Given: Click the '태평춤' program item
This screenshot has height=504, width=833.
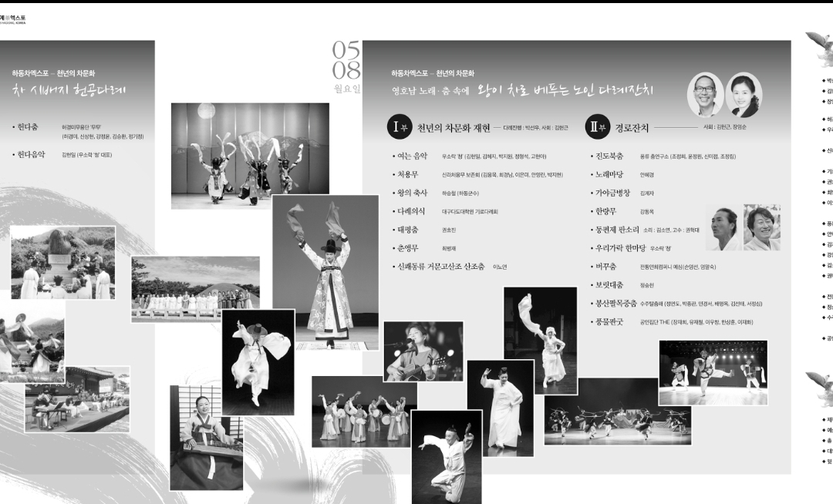Looking at the screenshot, I should pyautogui.click(x=408, y=230).
